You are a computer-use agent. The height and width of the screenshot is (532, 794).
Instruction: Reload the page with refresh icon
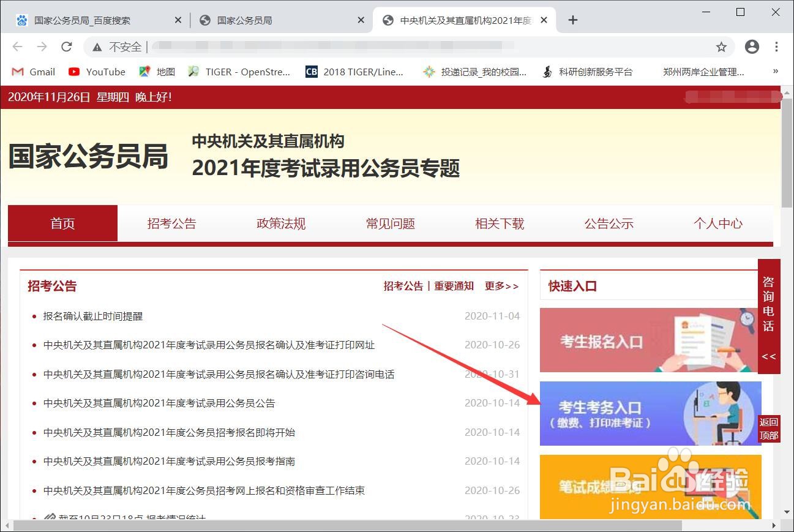(67, 47)
